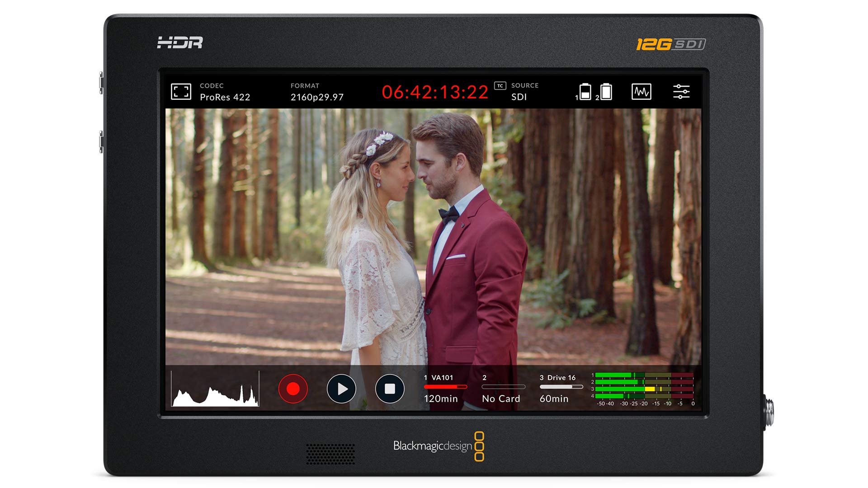The width and height of the screenshot is (868, 488).
Task: Open scopes using the waveform icon
Action: click(642, 92)
